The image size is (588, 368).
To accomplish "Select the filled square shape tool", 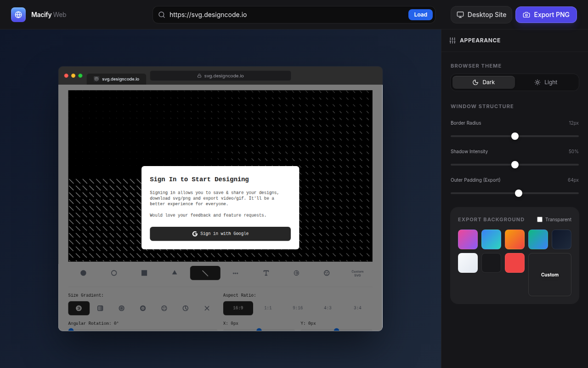I will click(144, 273).
